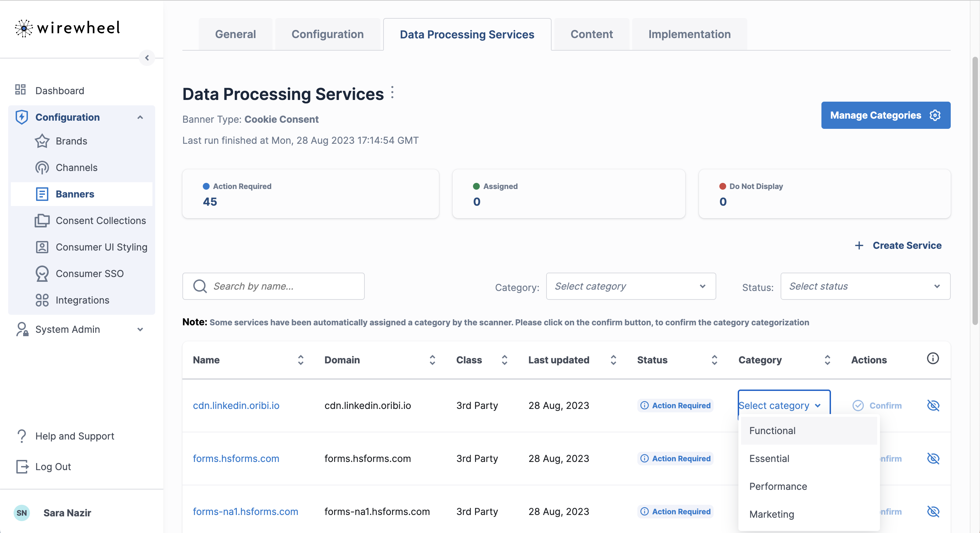The image size is (980, 533).
Task: Toggle visibility of the forms.hsforms.com service
Action: [933, 459]
